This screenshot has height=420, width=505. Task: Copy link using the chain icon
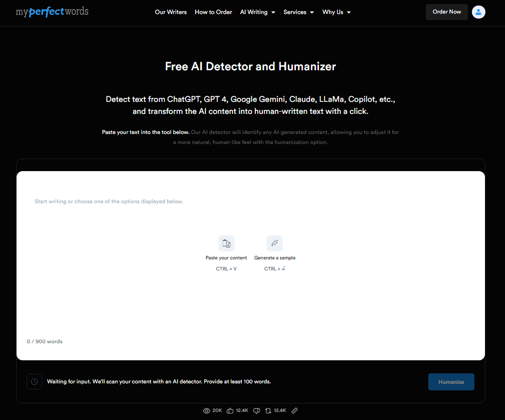click(294, 410)
